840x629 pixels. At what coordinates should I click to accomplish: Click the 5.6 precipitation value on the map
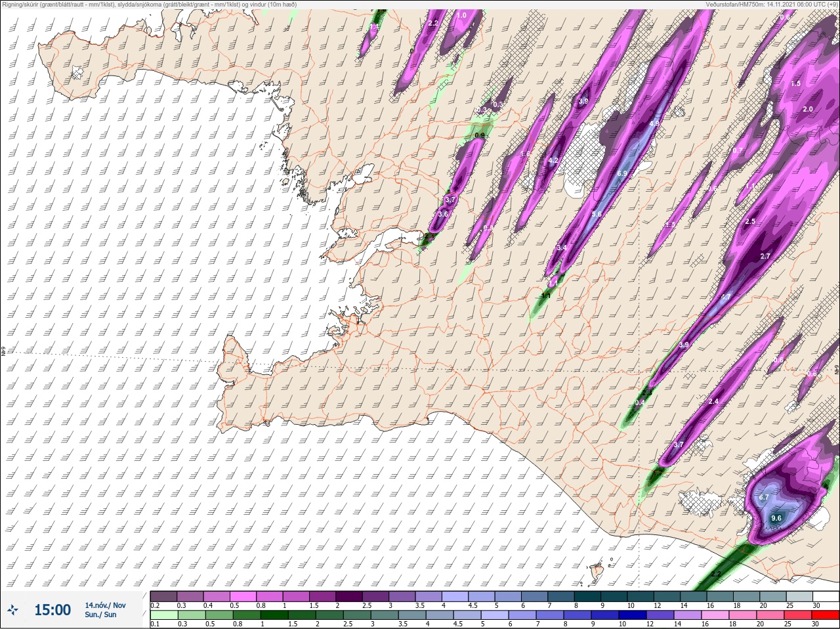point(597,214)
